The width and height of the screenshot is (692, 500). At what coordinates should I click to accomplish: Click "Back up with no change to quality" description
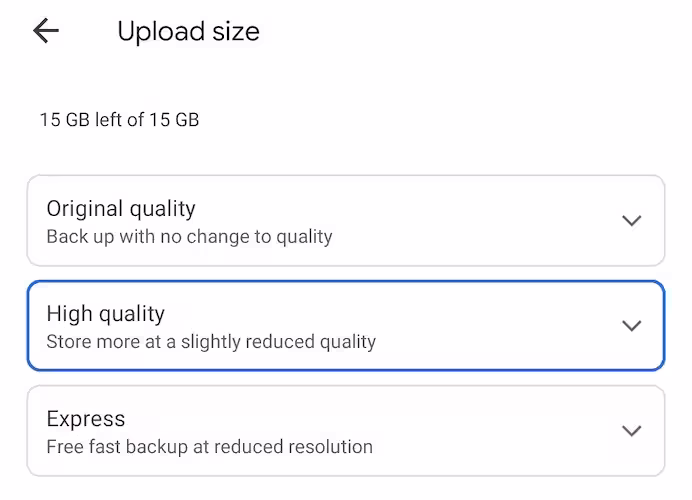[x=189, y=237]
